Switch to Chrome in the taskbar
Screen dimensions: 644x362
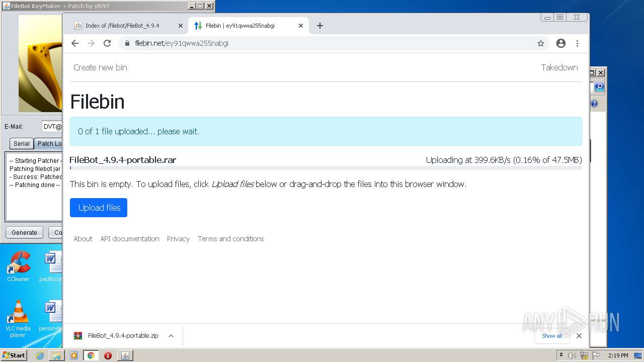tap(91, 355)
